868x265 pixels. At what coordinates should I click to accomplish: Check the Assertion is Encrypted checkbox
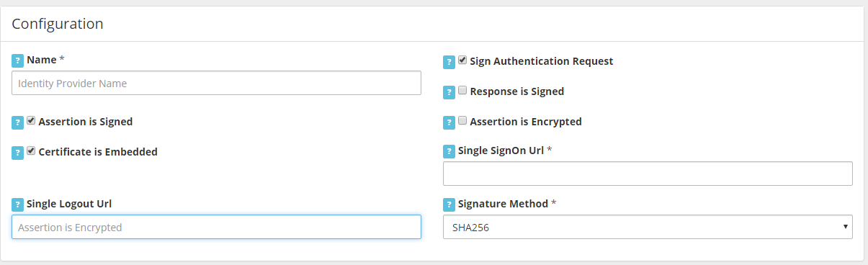point(462,121)
